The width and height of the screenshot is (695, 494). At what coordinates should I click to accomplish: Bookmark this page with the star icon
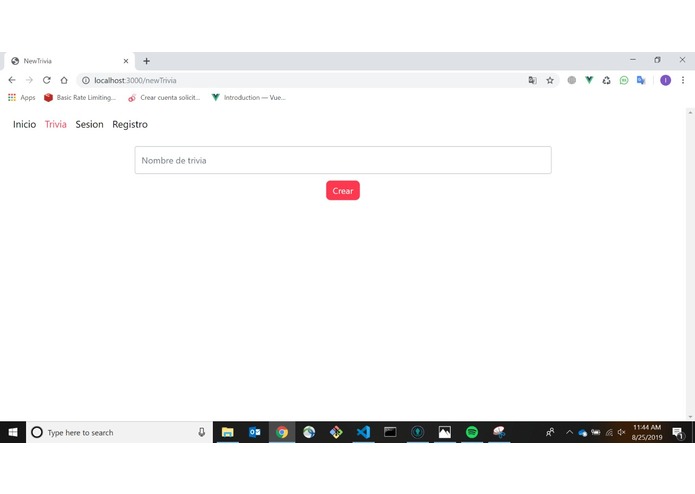tap(550, 80)
